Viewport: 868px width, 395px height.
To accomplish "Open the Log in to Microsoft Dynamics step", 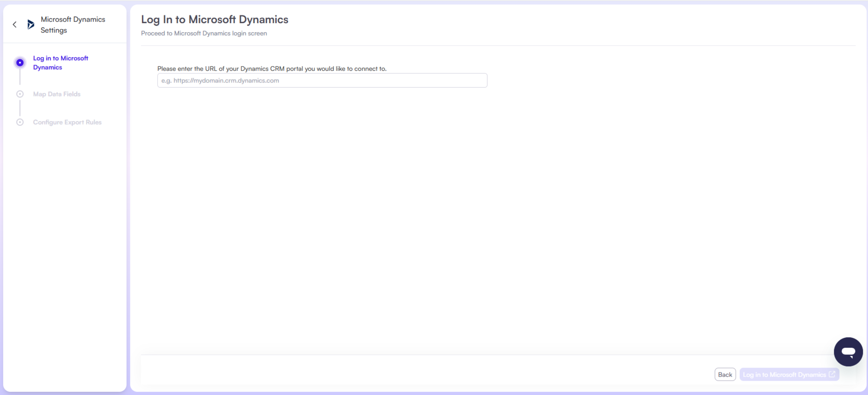I will pyautogui.click(x=60, y=63).
